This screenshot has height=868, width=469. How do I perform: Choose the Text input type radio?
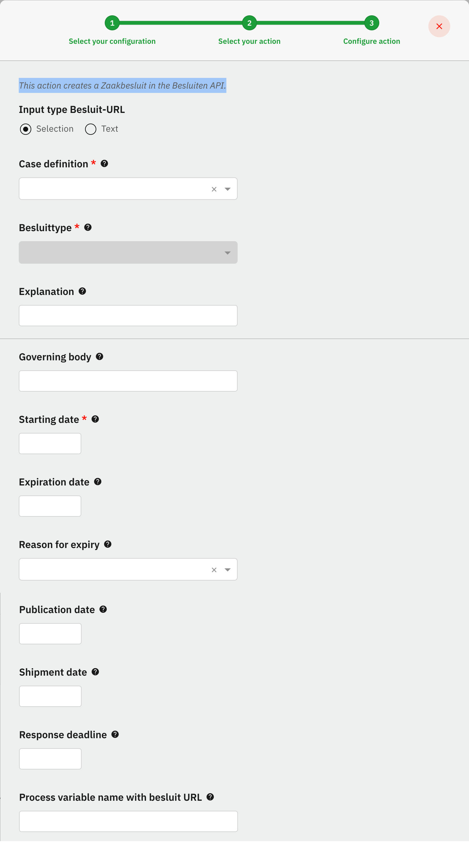[x=91, y=129]
